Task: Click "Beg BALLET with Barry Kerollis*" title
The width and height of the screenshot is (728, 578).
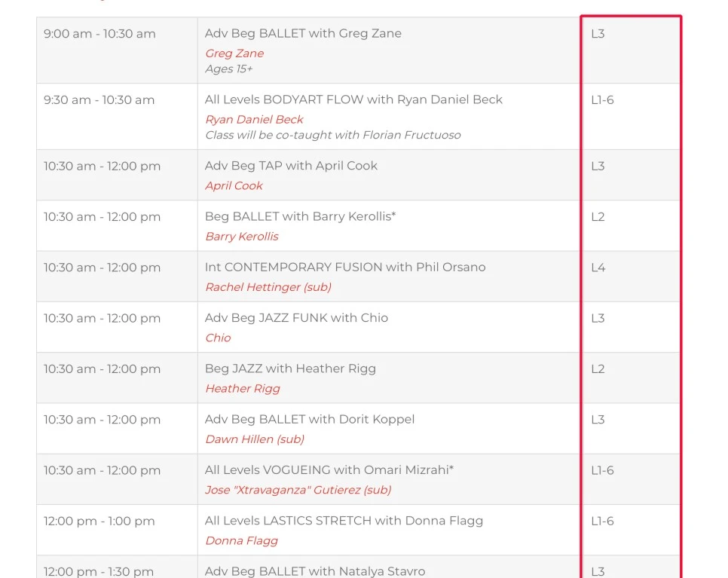Action: 301,216
